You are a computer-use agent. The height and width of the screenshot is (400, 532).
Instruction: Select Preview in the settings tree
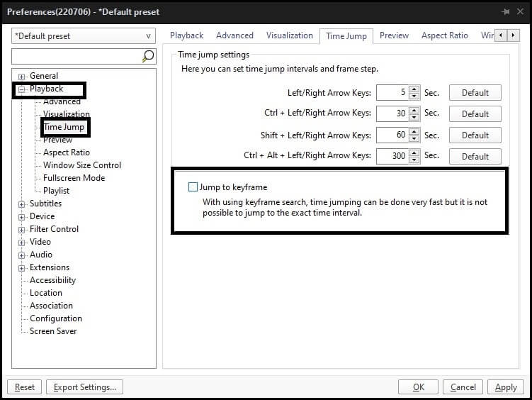tap(57, 140)
